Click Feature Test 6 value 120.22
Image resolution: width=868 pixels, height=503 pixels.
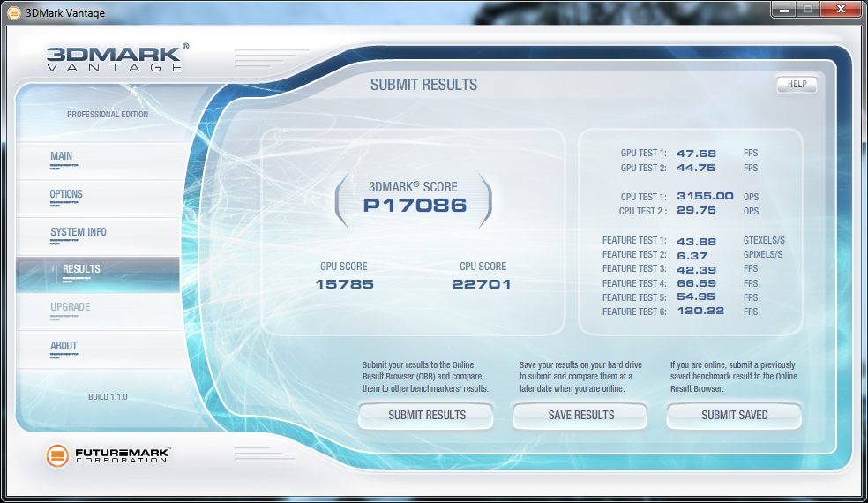700,311
